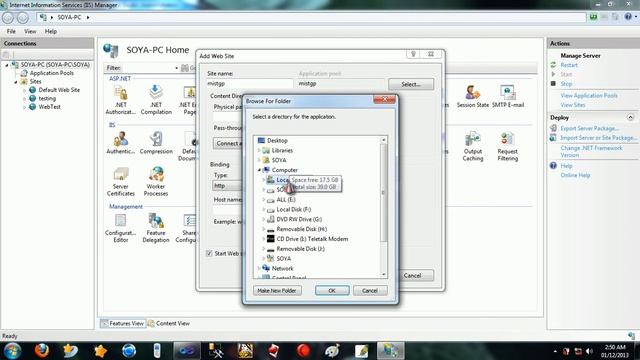Collapse the Deploy section chevron
640x360 pixels.
[630, 118]
